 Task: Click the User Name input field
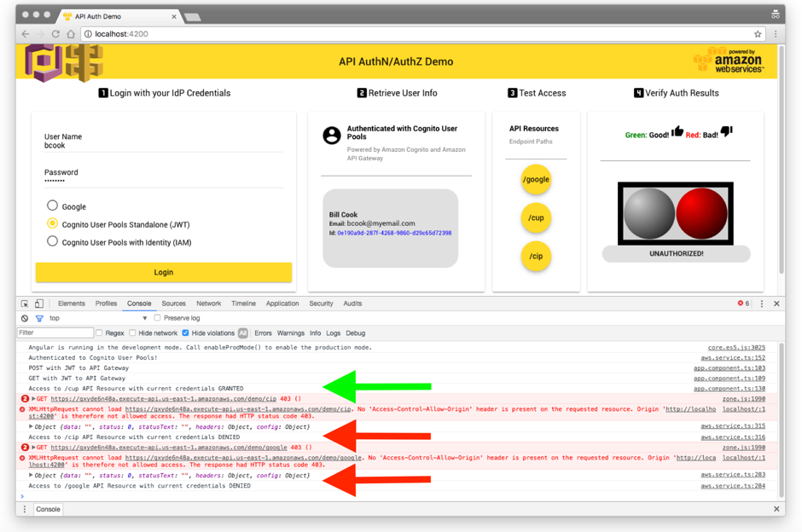(x=164, y=146)
